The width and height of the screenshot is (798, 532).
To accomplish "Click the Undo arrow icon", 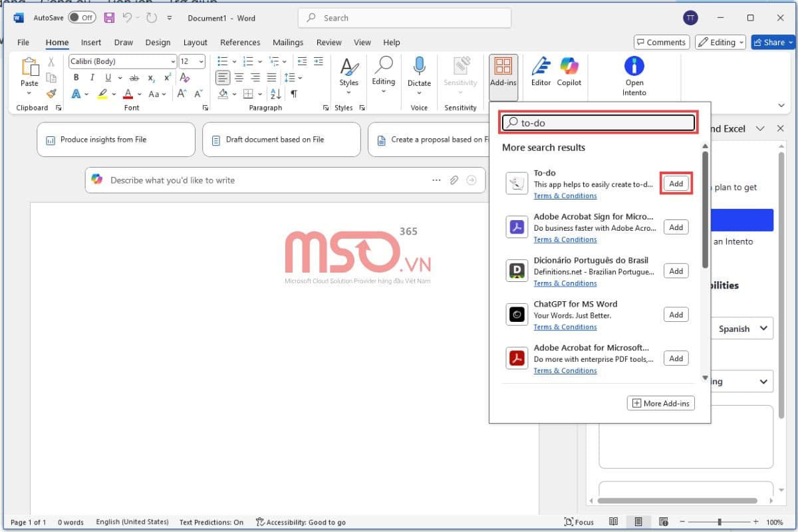I will 127,18.
